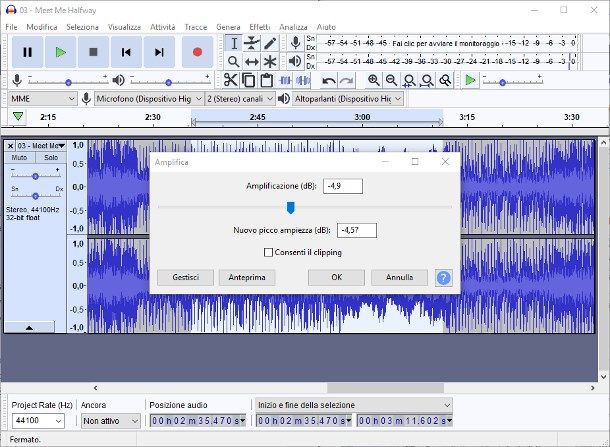The height and width of the screenshot is (447, 610).
Task: Click the playback meter speaker icon
Action: coord(296,61)
